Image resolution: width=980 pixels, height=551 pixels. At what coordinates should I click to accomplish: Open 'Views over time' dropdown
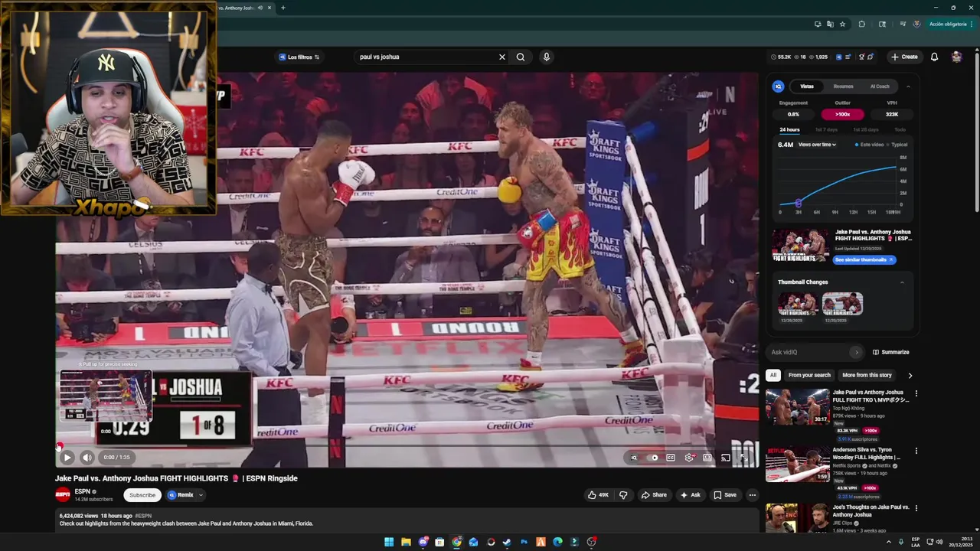click(817, 145)
